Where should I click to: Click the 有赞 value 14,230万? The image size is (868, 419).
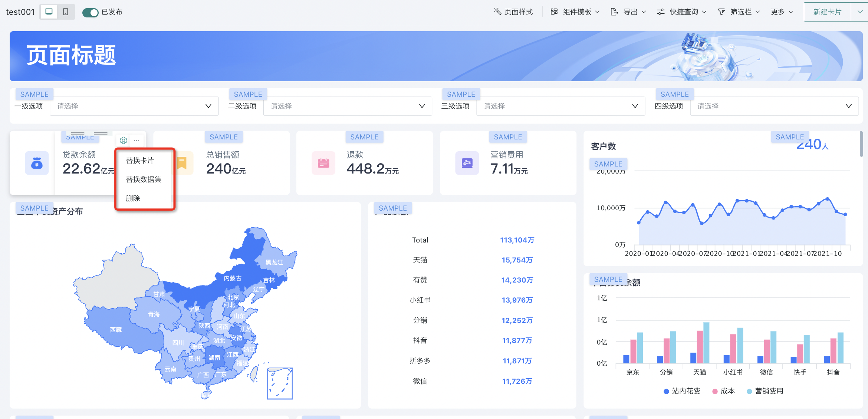click(517, 280)
